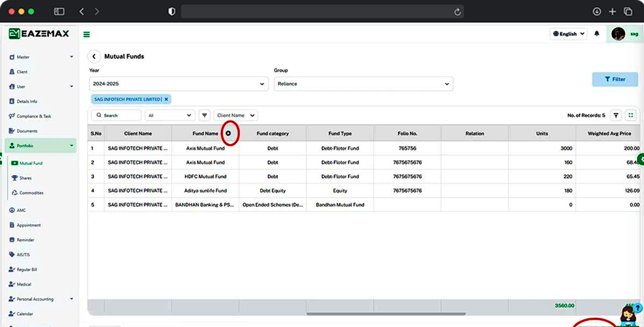Open the sag user profile avatar
Viewport: 644px width, 327px height.
[618, 34]
